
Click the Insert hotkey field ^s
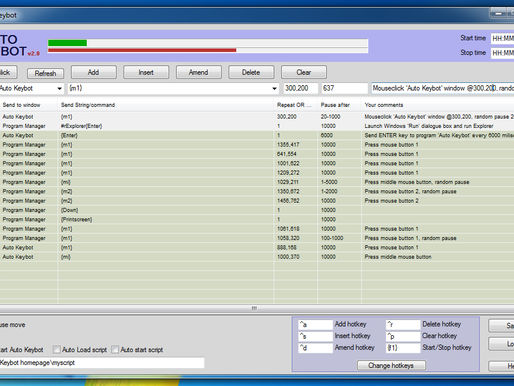pyautogui.click(x=315, y=336)
